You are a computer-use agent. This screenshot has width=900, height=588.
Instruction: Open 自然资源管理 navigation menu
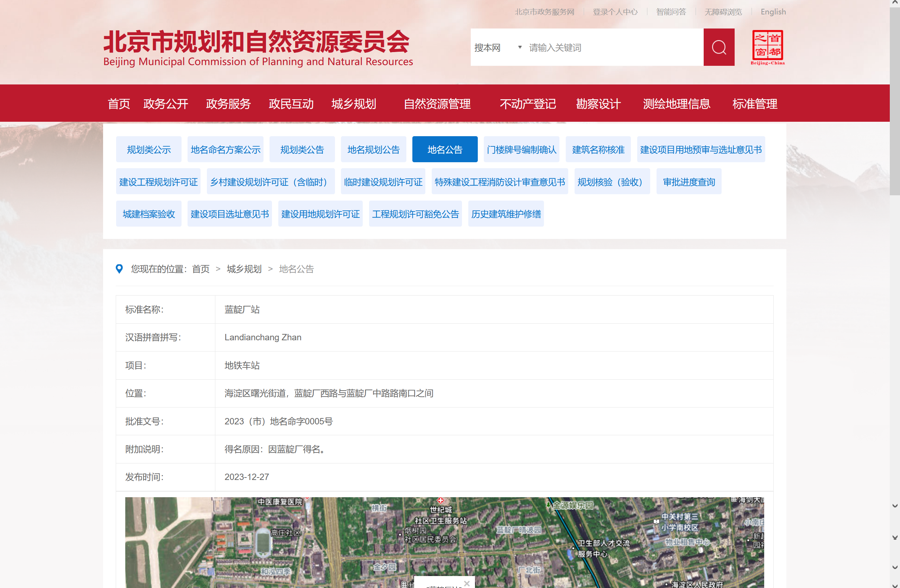(x=437, y=103)
